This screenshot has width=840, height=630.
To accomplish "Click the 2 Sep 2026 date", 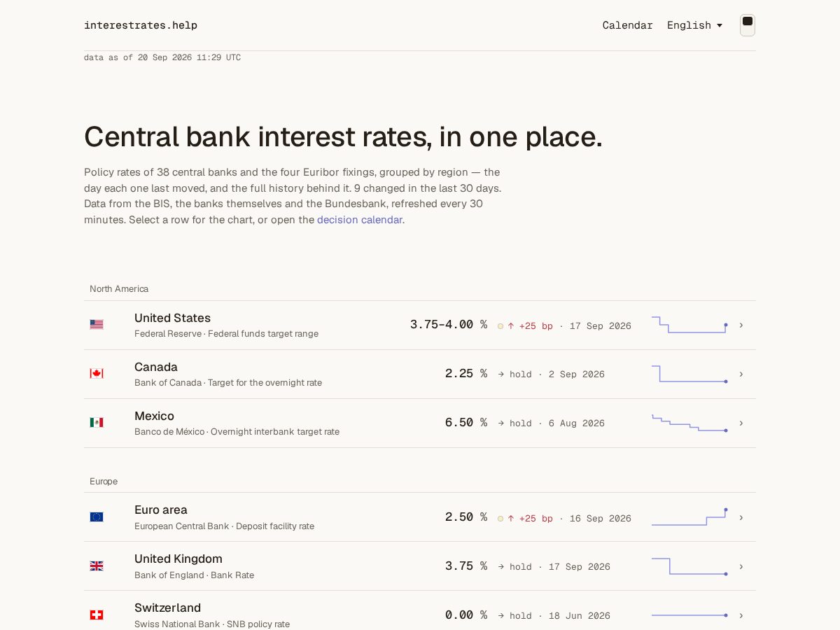I will [x=577, y=374].
